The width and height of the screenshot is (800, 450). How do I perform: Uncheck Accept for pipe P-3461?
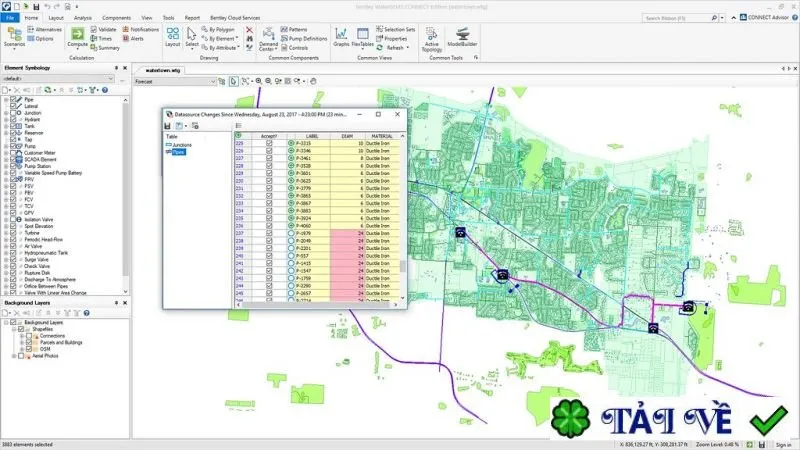click(269, 158)
